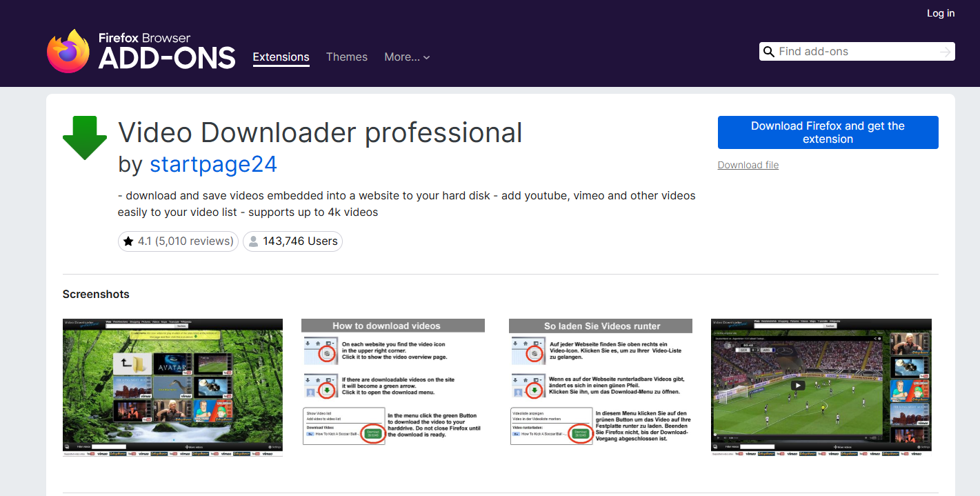Click Download Firefox and get the extension
Viewport: 980px width, 496px height.
point(828,132)
